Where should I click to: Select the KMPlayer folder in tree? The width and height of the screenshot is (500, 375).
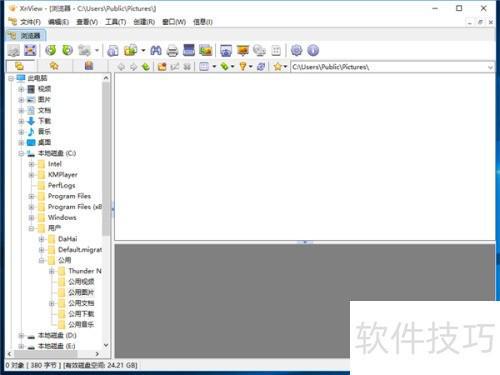pos(63,175)
